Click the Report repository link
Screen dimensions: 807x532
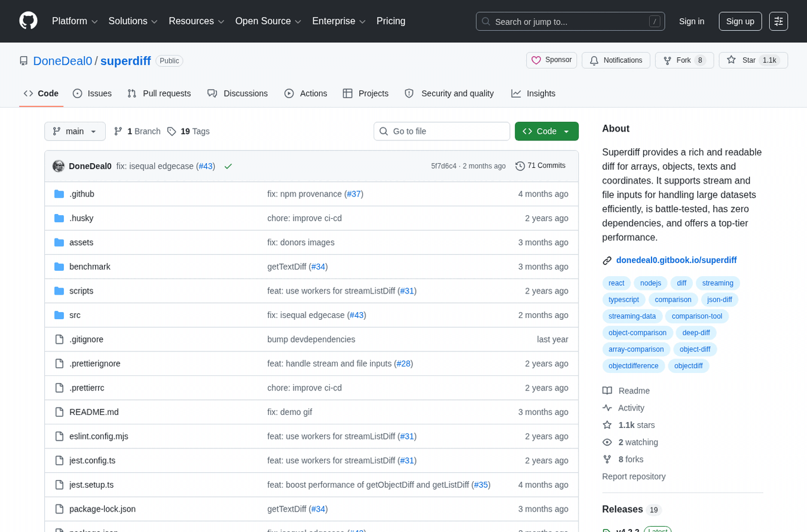pyautogui.click(x=634, y=477)
